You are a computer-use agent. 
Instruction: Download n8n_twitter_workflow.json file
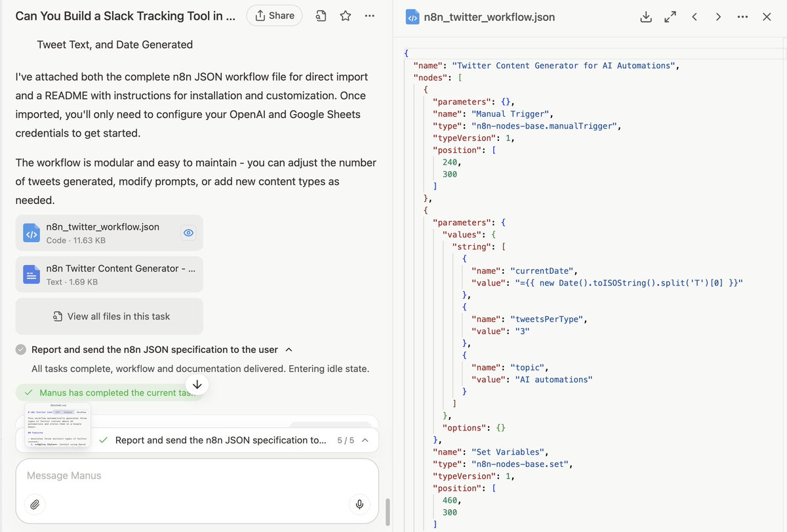coord(646,17)
